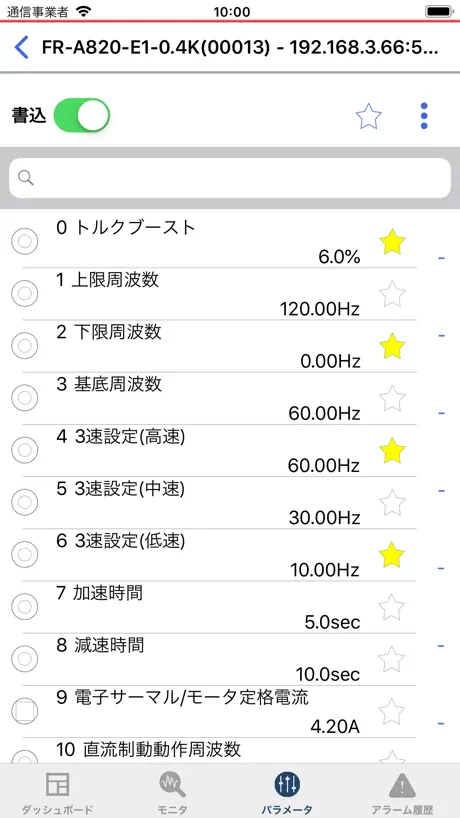Favorite the star for 3 基底周波数

[x=392, y=399]
